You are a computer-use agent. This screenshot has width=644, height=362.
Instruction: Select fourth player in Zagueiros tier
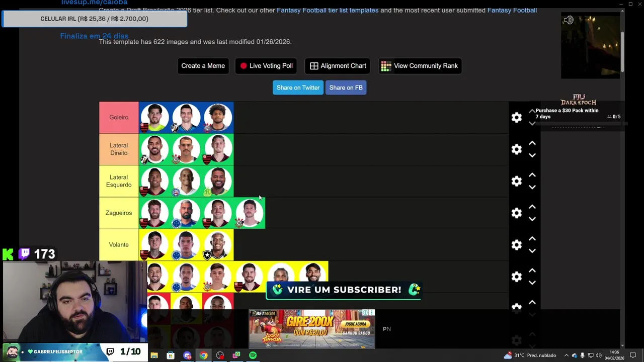[250, 213]
